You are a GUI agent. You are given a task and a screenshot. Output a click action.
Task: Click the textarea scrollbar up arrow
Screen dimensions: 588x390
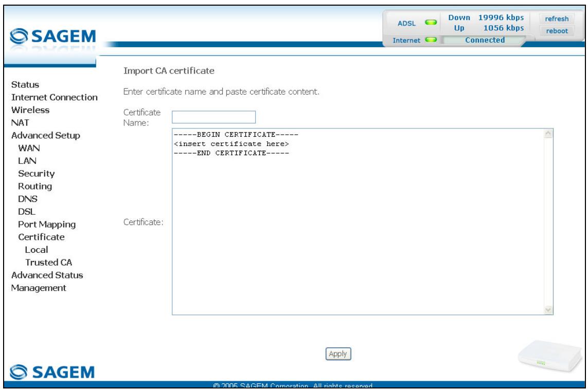point(548,134)
